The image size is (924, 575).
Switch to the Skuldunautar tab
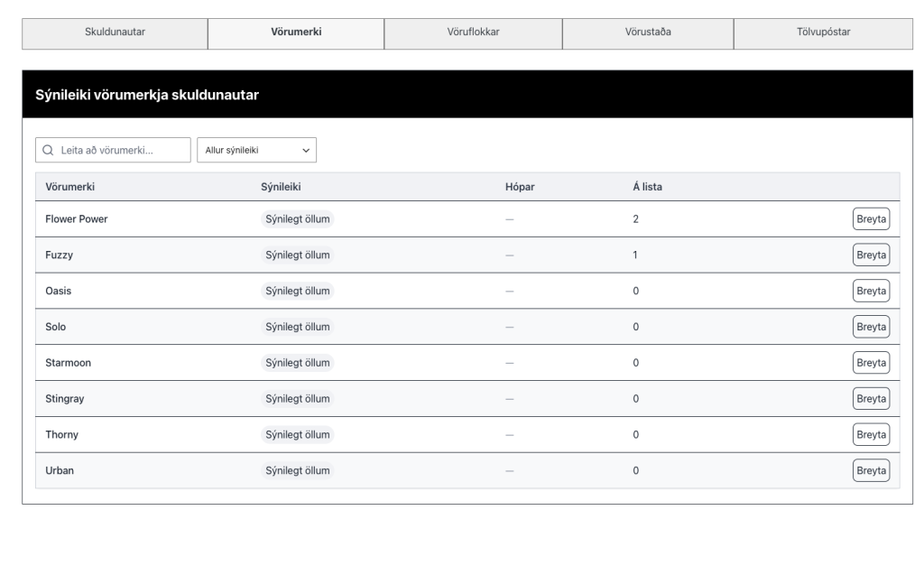pos(115,33)
